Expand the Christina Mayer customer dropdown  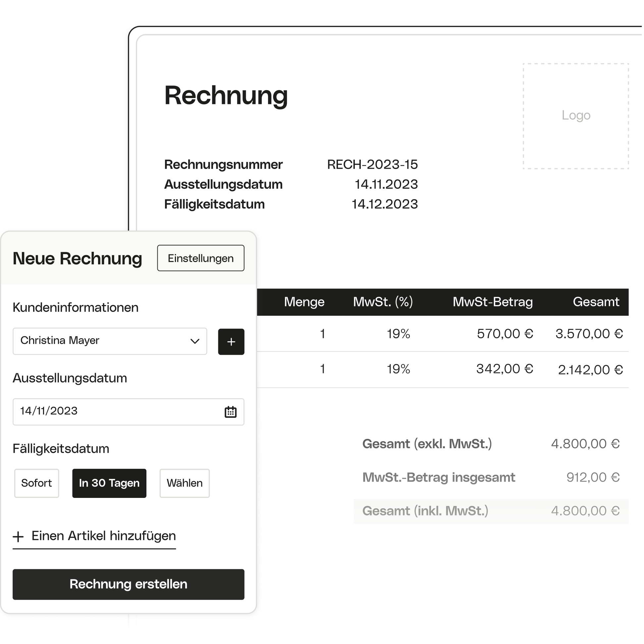[x=110, y=341]
